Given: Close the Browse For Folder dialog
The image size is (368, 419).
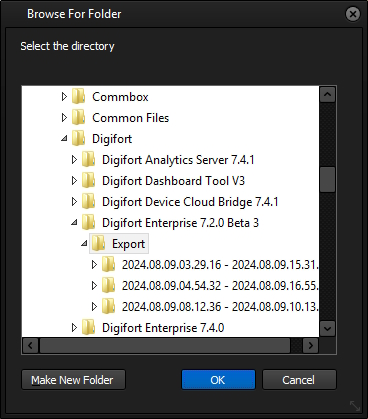Looking at the screenshot, I should (353, 14).
